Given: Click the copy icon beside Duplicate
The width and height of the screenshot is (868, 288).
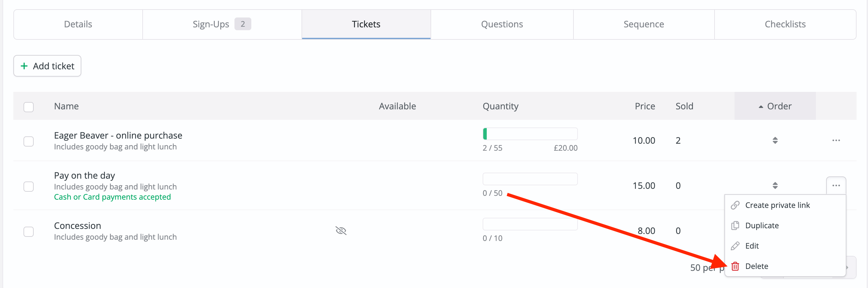Looking at the screenshot, I should click(735, 226).
